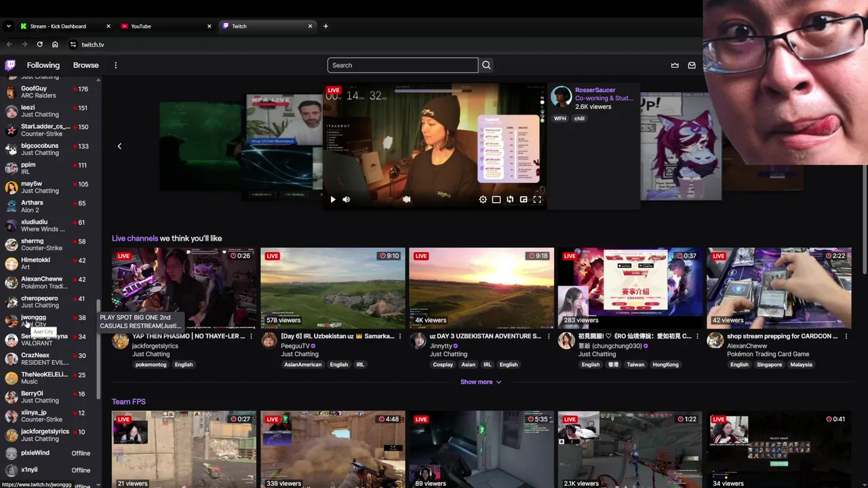Click the browser home button
The width and height of the screenshot is (868, 488).
tap(55, 45)
